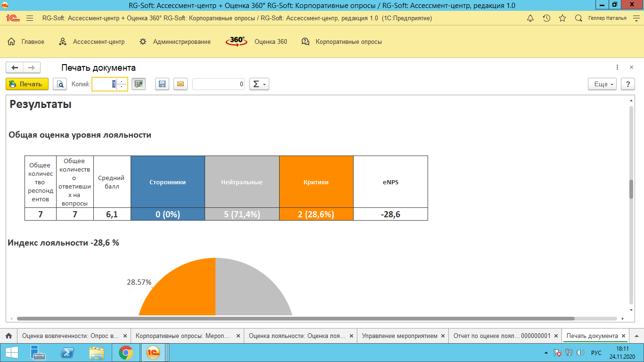Close the Печать документа bottom tab

(x=624, y=336)
